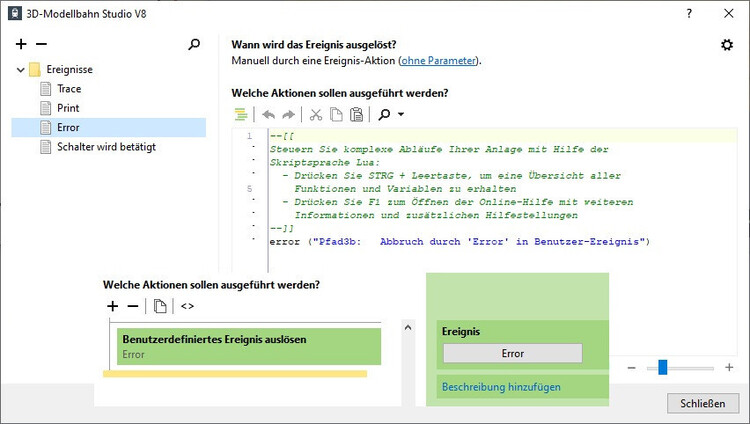The width and height of the screenshot is (750, 424).
Task: Click the help question mark in title bar
Action: (689, 13)
